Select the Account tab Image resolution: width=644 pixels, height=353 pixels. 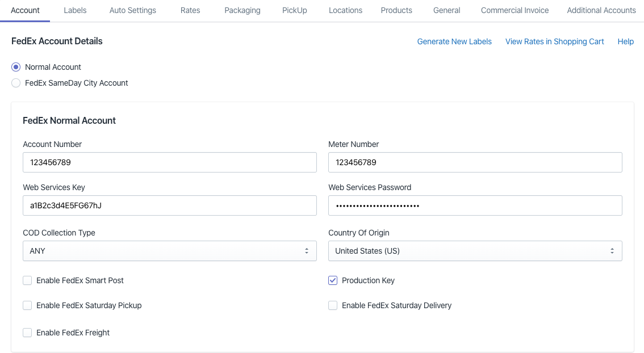(25, 10)
